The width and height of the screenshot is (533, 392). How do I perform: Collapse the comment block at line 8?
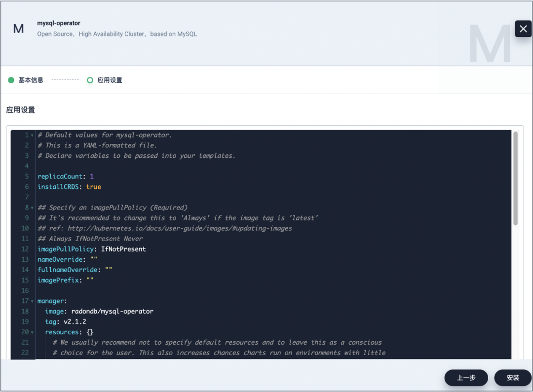[x=32, y=208]
